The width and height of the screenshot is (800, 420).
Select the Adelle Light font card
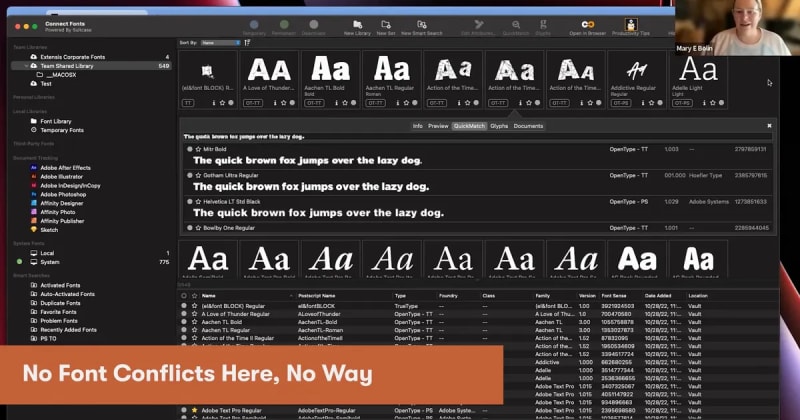698,80
